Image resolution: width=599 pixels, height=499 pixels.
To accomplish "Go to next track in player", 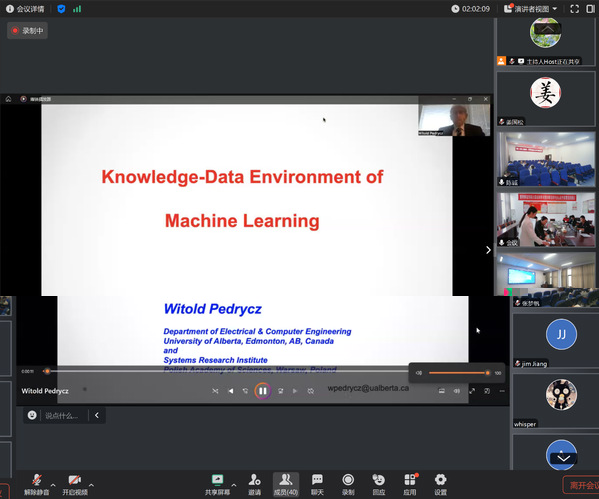I will [x=295, y=391].
